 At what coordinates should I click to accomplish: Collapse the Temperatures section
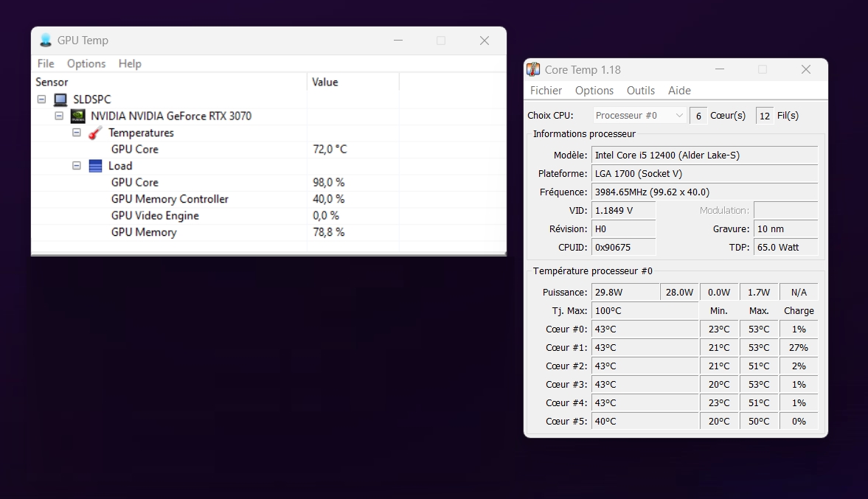(77, 133)
